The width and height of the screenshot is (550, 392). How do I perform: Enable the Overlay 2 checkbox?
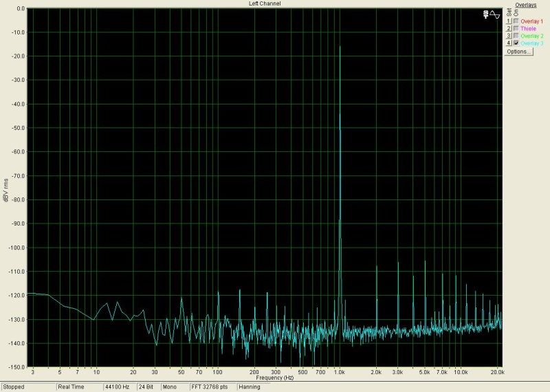516,36
